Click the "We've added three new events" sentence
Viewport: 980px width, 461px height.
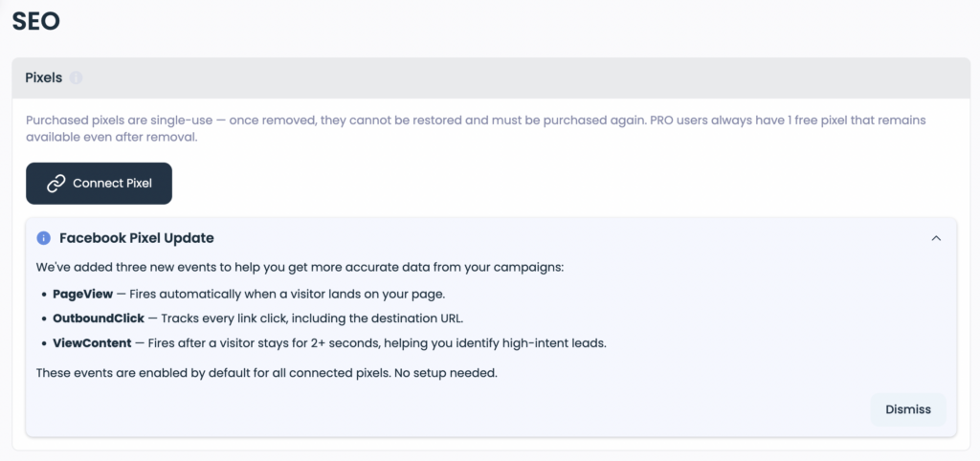point(300,267)
